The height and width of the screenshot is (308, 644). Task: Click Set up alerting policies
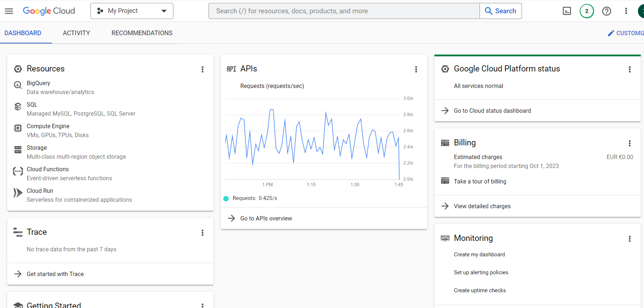point(481,272)
